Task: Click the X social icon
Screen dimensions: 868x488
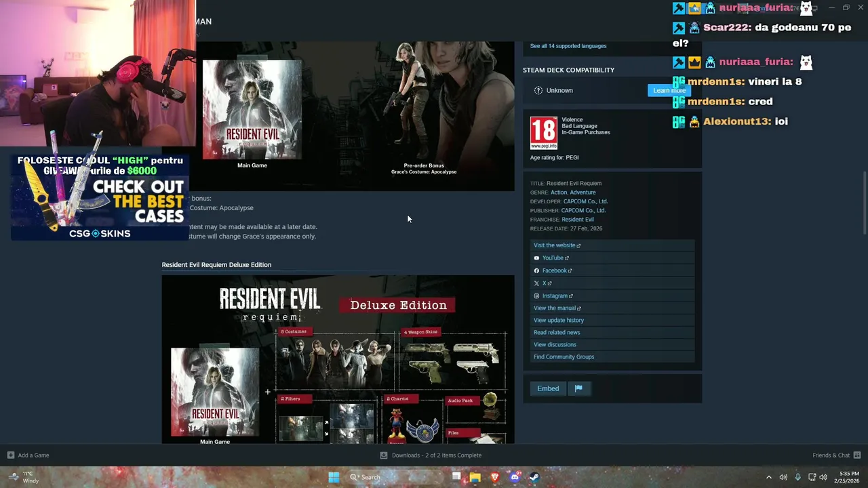Action: pos(536,283)
